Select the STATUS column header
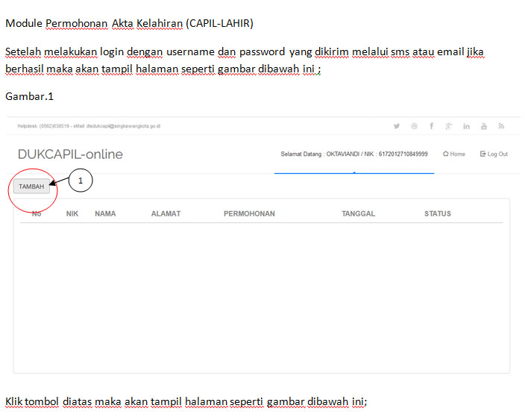 point(438,214)
